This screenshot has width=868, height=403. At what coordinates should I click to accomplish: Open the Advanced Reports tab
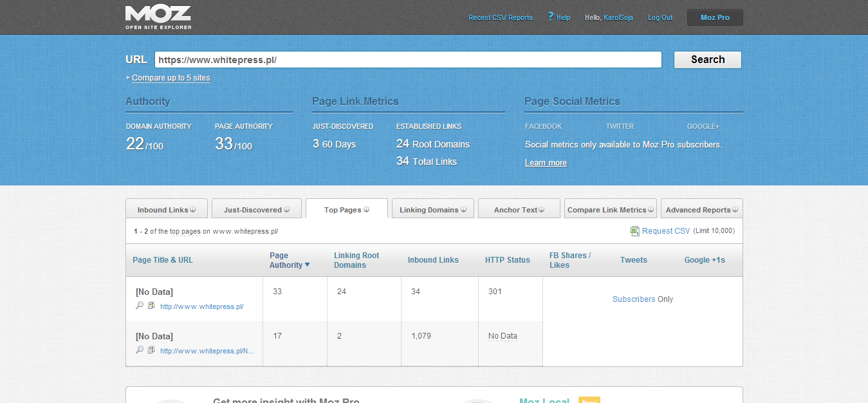[702, 209]
